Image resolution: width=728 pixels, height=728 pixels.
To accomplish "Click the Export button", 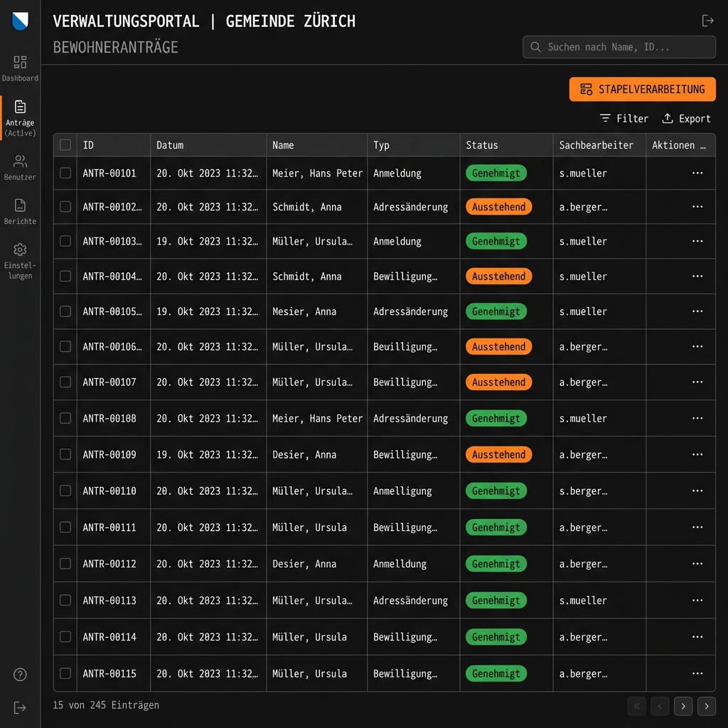I will pyautogui.click(x=686, y=119).
